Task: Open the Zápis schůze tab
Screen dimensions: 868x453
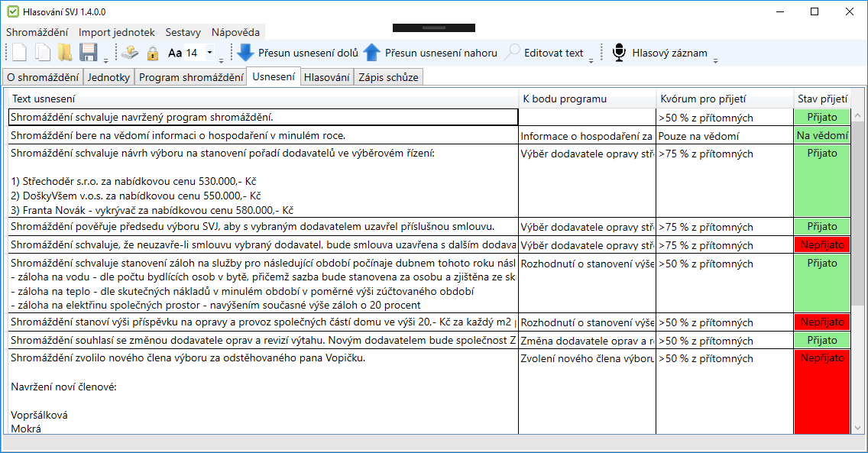Action: [389, 77]
